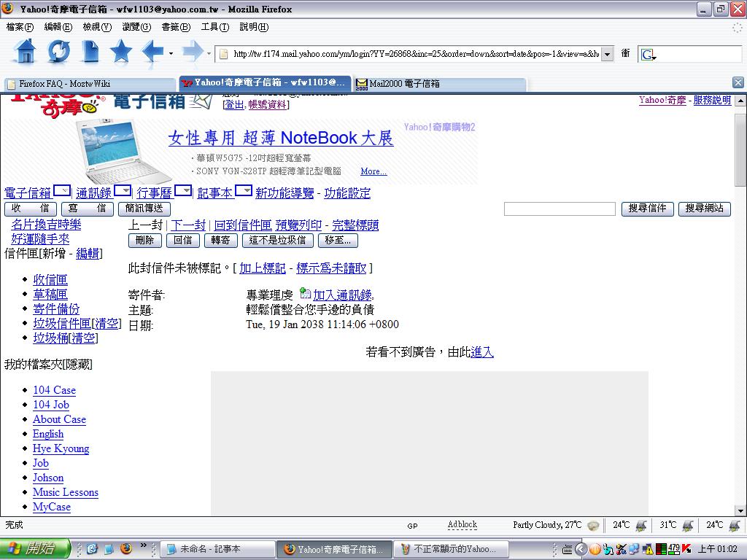Click the 移至... move button
This screenshot has height=560, width=747.
[338, 241]
